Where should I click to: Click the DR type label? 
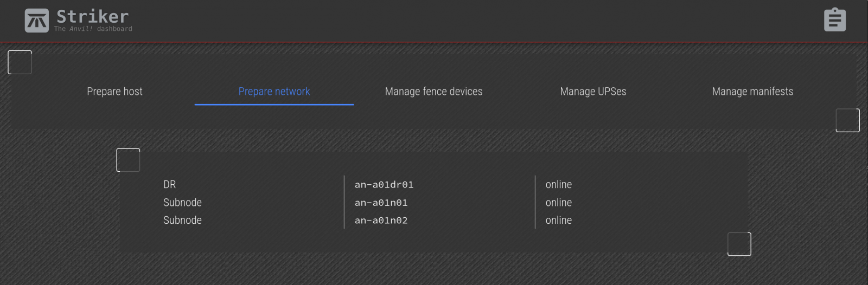pos(170,185)
